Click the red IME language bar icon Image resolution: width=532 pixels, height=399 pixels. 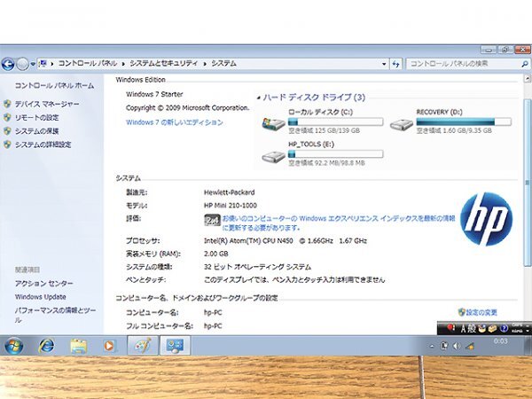coord(450,328)
